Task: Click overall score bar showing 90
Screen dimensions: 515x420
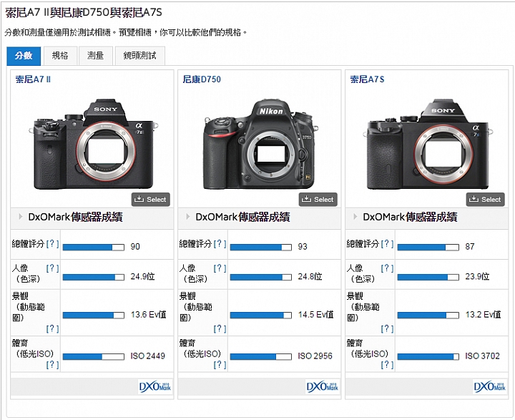Action: pos(94,247)
